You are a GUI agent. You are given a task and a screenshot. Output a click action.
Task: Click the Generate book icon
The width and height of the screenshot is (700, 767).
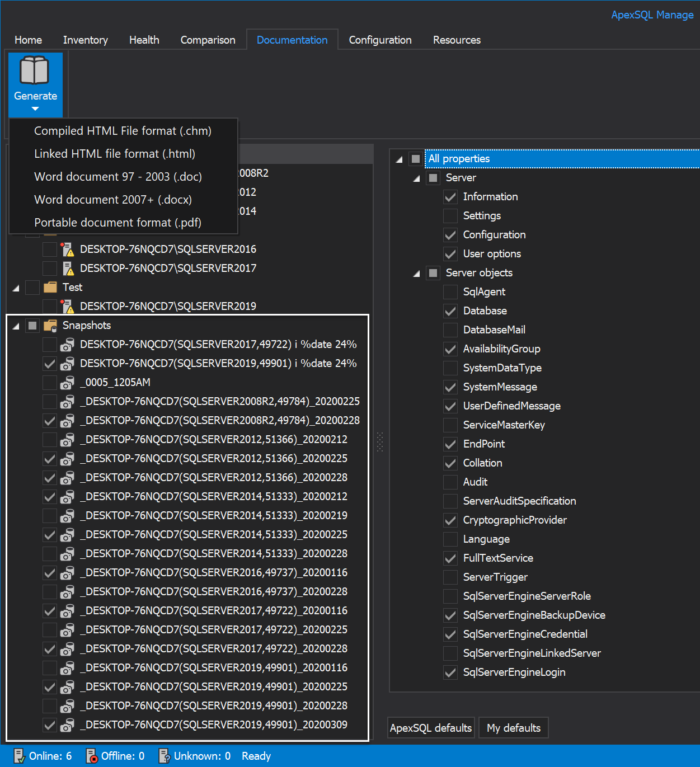click(x=35, y=70)
